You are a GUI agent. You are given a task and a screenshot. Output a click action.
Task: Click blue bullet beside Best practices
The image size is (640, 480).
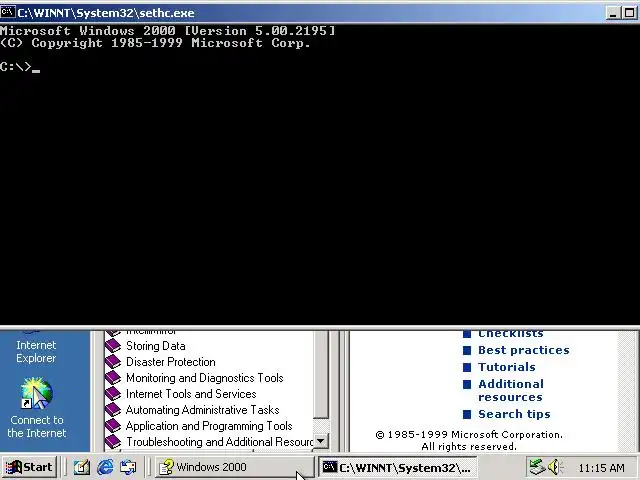point(467,350)
